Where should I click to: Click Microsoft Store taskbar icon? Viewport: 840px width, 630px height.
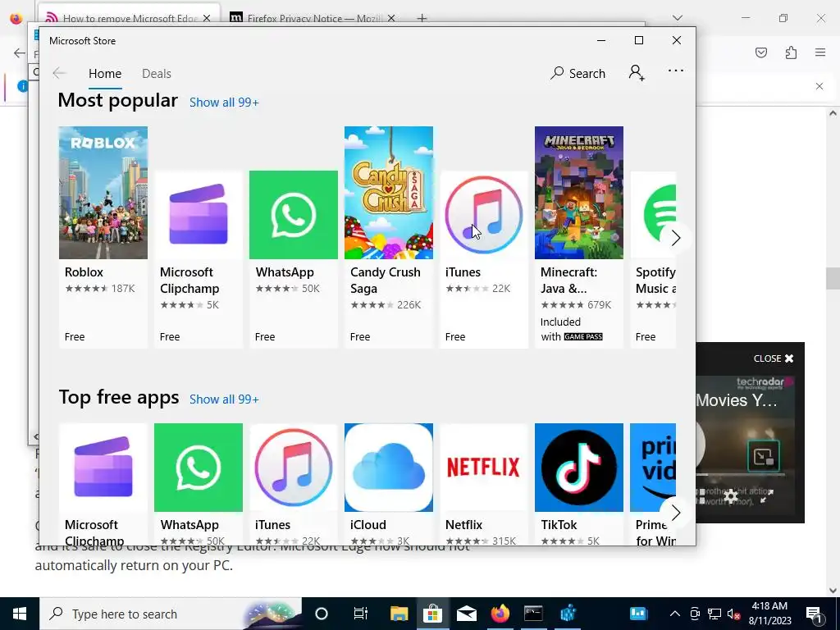432,614
